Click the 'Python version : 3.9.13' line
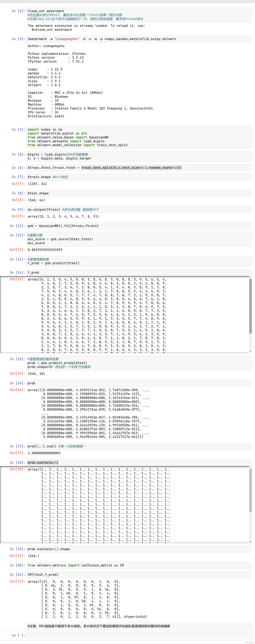Viewport: 255px width, 644px height. click(x=56, y=57)
